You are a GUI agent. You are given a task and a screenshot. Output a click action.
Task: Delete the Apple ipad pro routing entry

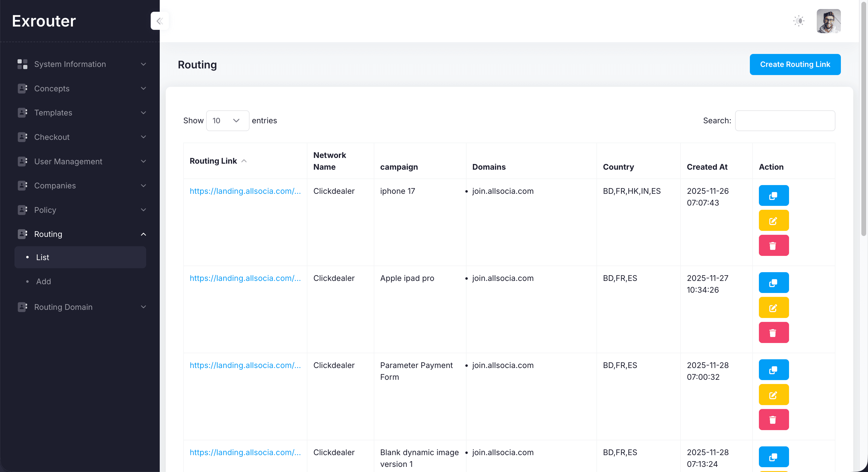pos(774,332)
